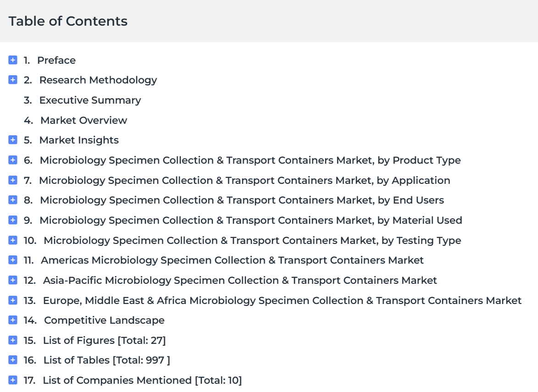Click plus icon beside by Testing Type

coord(13,240)
